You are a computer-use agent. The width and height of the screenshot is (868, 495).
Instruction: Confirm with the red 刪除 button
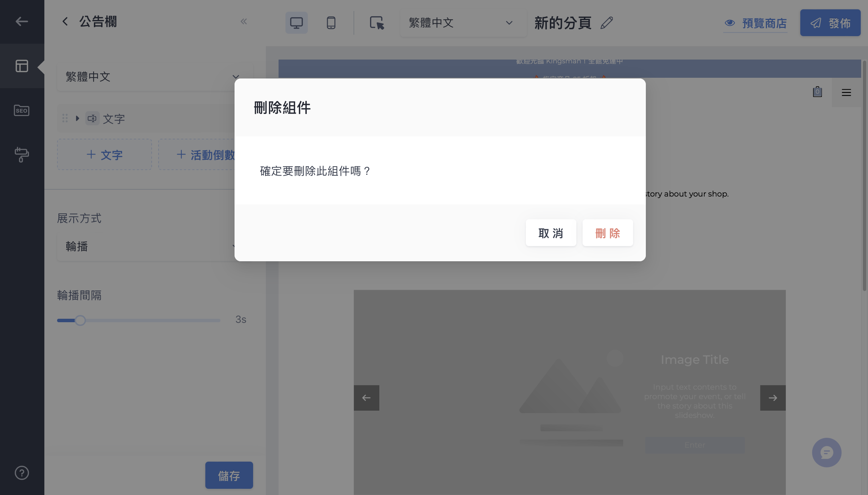[608, 233]
